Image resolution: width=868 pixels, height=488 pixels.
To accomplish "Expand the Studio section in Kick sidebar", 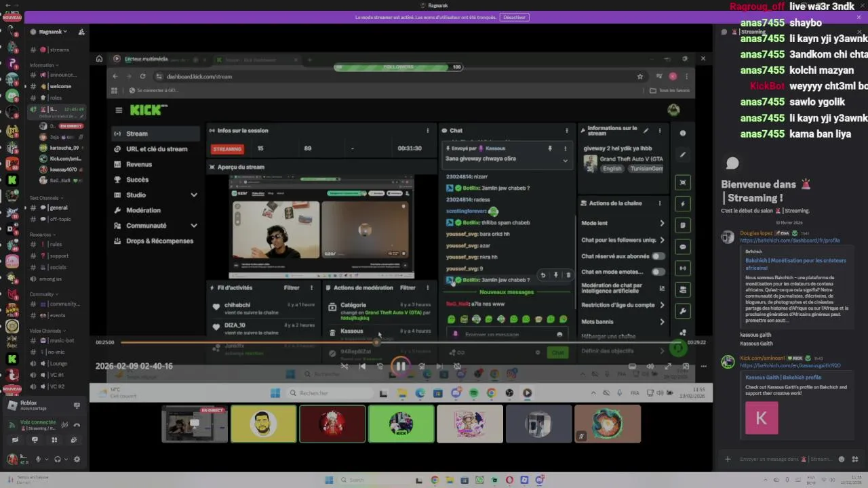I will pyautogui.click(x=194, y=195).
